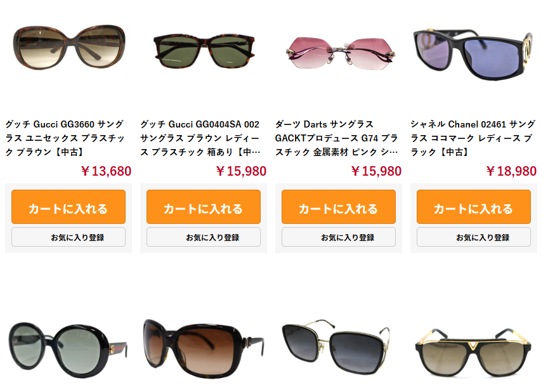Open Darts GACKT G74 product title link
Image resolution: width=548 pixels, height=392 pixels.
coord(337,138)
